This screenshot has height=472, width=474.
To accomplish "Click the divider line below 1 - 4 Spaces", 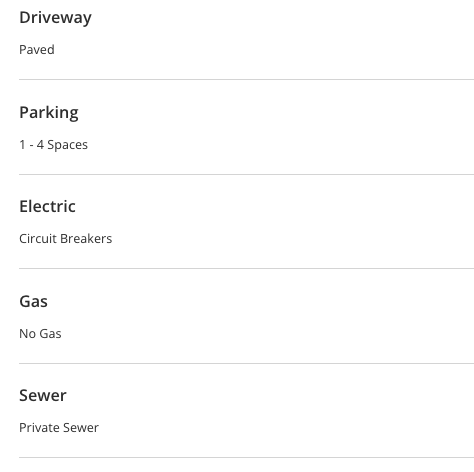I will tap(247, 174).
